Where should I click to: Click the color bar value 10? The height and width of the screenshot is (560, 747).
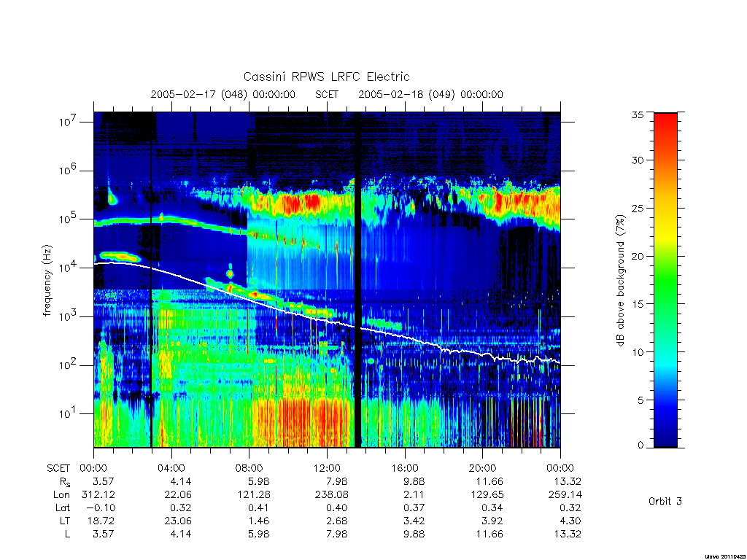tap(638, 352)
